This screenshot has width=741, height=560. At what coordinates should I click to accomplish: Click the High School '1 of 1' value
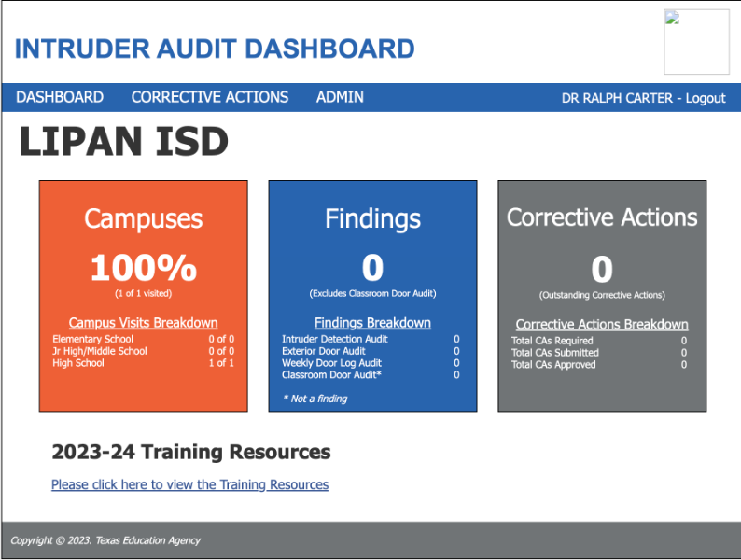pos(221,363)
